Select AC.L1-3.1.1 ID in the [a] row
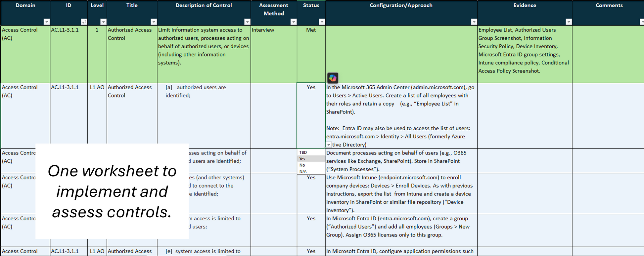 (69, 116)
